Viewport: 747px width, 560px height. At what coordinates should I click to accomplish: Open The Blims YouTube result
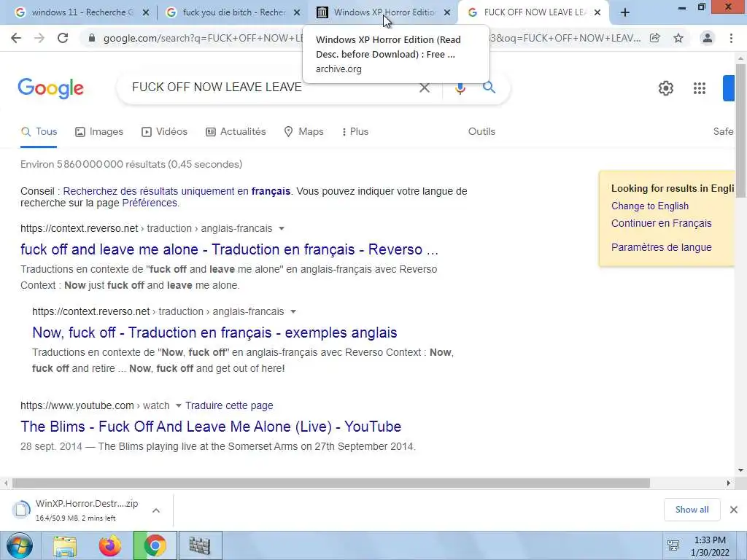click(x=211, y=427)
